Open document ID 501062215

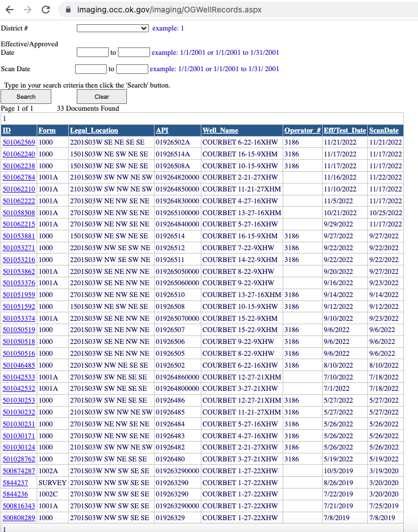pos(19,224)
